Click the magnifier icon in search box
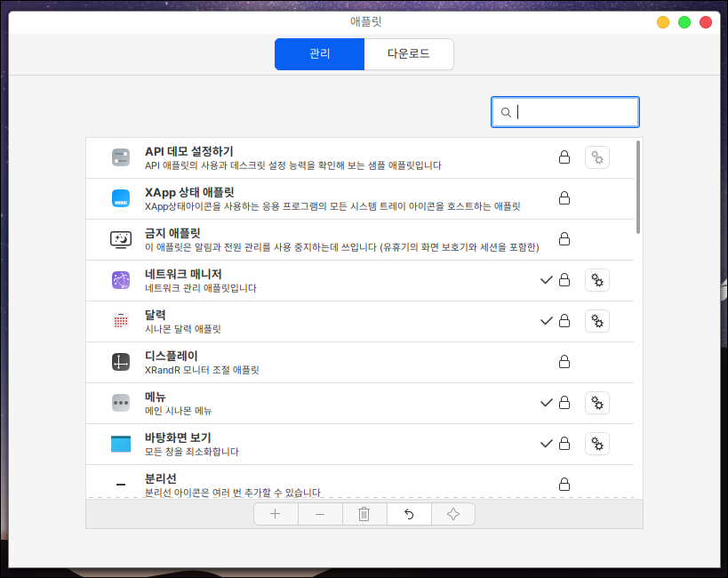 pos(506,112)
